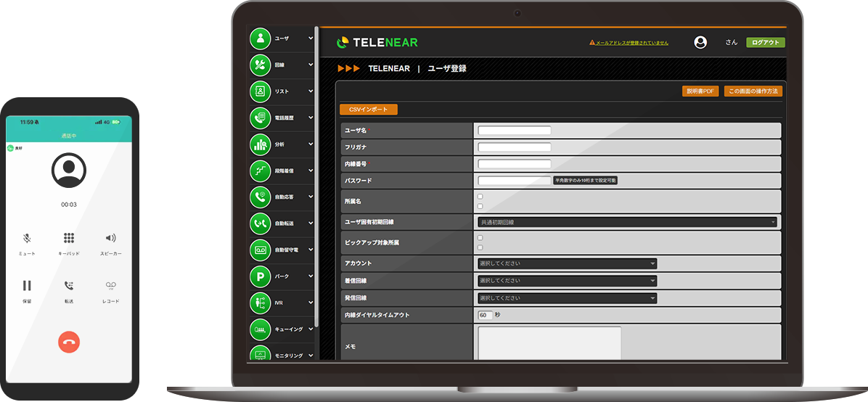Select the パーク menu label
868x402 pixels.
point(281,276)
